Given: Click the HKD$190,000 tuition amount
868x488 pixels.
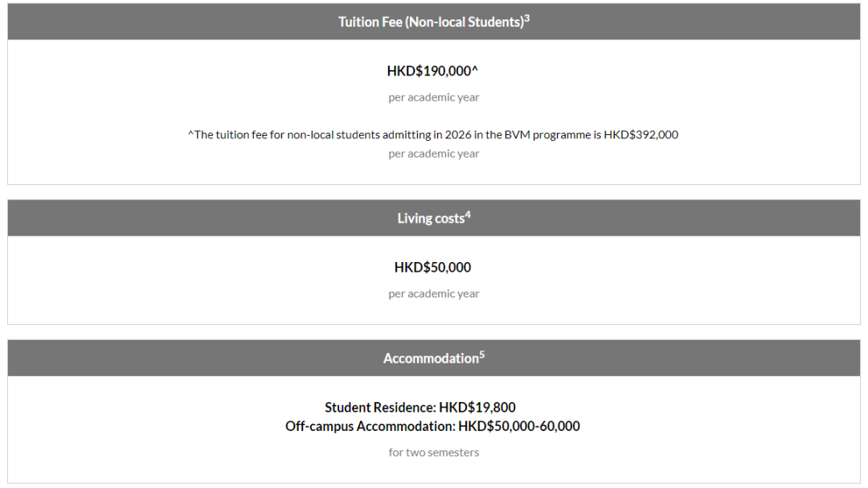Looking at the screenshot, I should coord(428,71).
